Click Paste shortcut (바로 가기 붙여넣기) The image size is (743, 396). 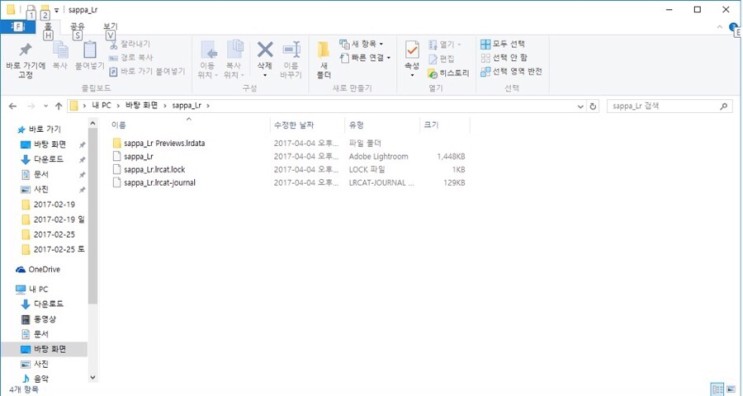pyautogui.click(x=147, y=72)
